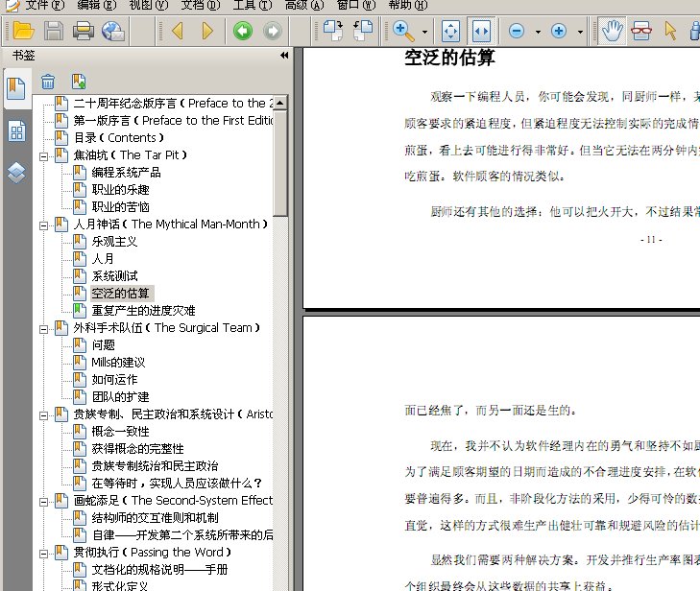Image resolution: width=700 pixels, height=591 pixels.
Task: Collapse the 贯彻执行 (Passing the Word) node
Action: click(44, 554)
